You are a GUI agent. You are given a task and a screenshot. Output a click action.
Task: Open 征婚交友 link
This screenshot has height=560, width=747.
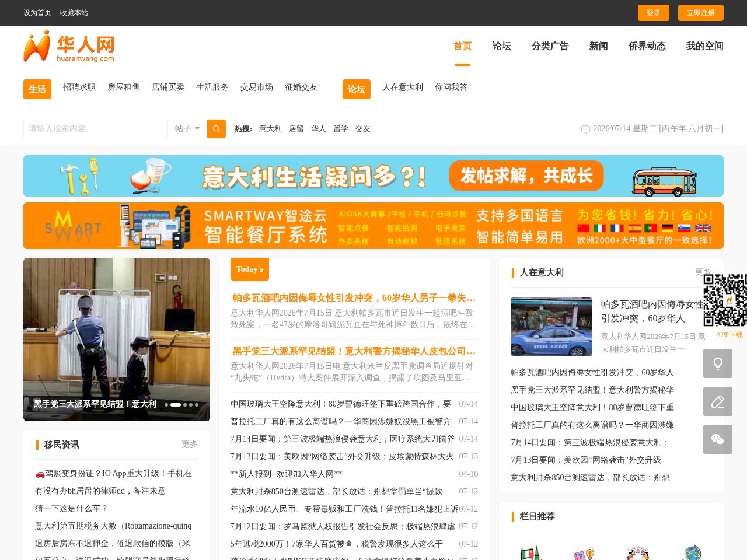(x=301, y=87)
